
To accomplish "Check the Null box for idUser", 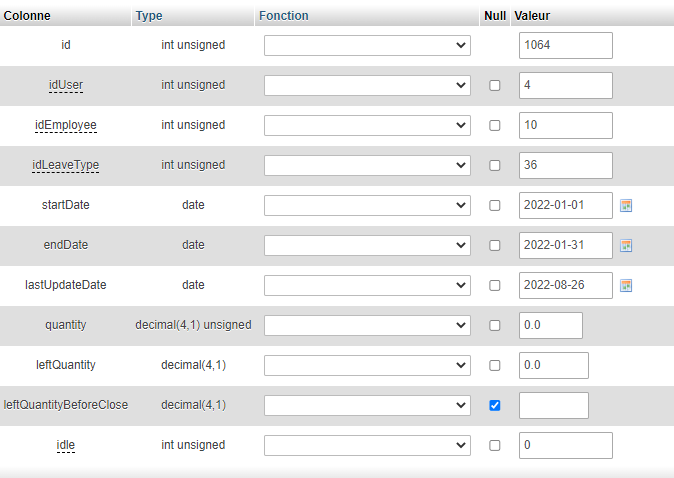I will [x=494, y=85].
